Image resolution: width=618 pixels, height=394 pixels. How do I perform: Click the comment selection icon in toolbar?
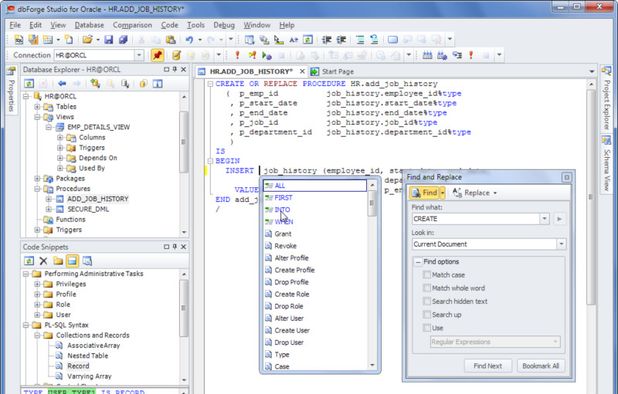click(x=360, y=40)
